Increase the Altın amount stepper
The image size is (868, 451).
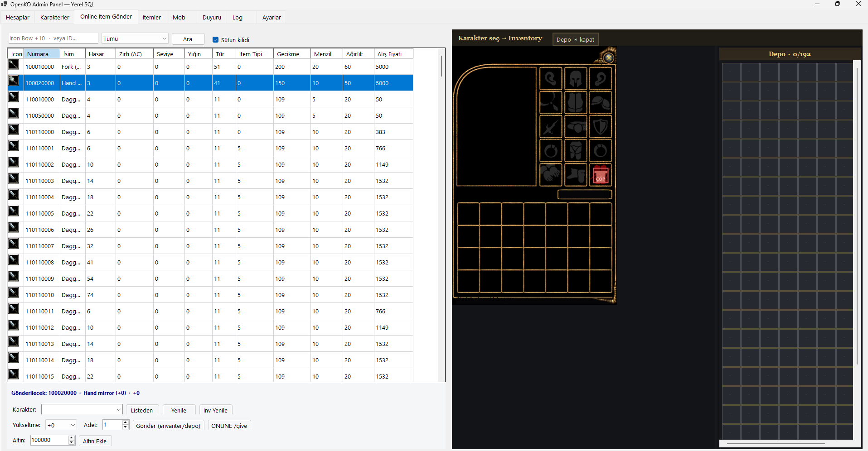71,438
